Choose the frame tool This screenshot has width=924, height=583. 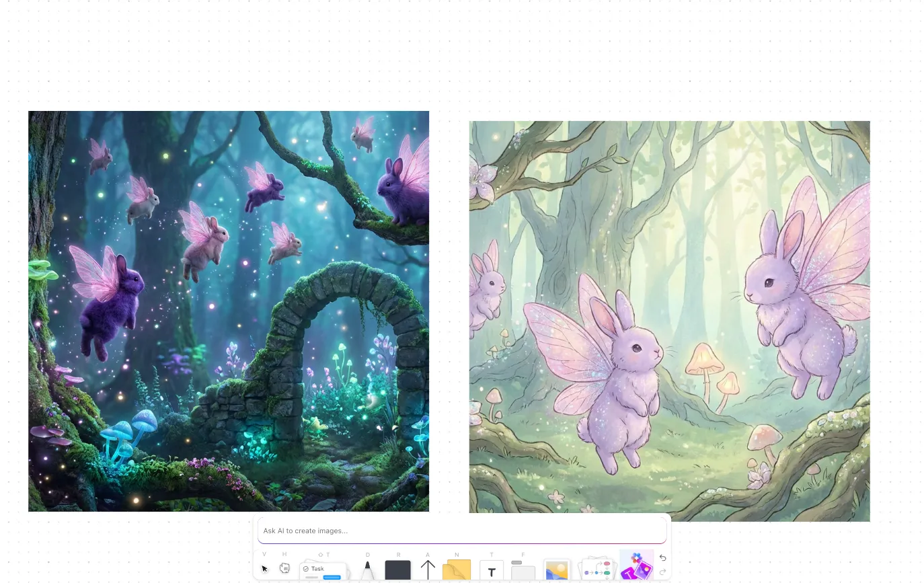click(x=523, y=570)
